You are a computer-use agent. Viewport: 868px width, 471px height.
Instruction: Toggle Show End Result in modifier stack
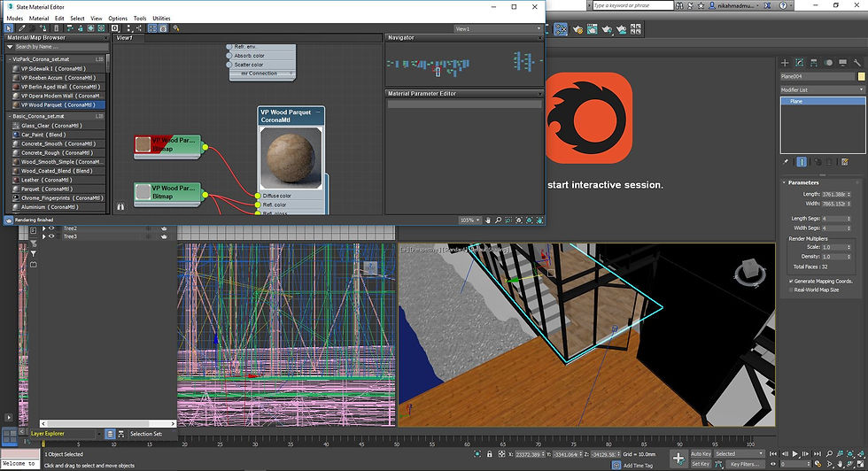(802, 162)
